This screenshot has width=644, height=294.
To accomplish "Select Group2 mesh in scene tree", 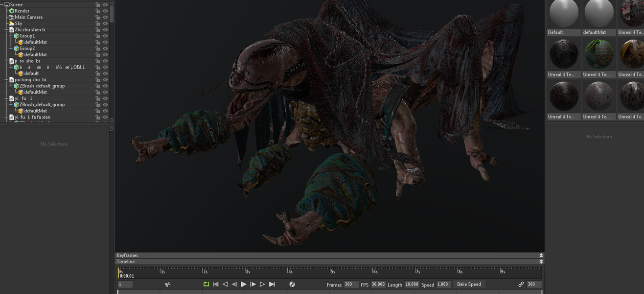I will [27, 49].
